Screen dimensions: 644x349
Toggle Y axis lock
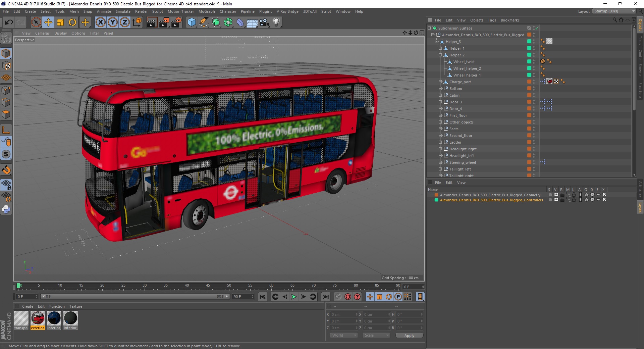(x=113, y=22)
